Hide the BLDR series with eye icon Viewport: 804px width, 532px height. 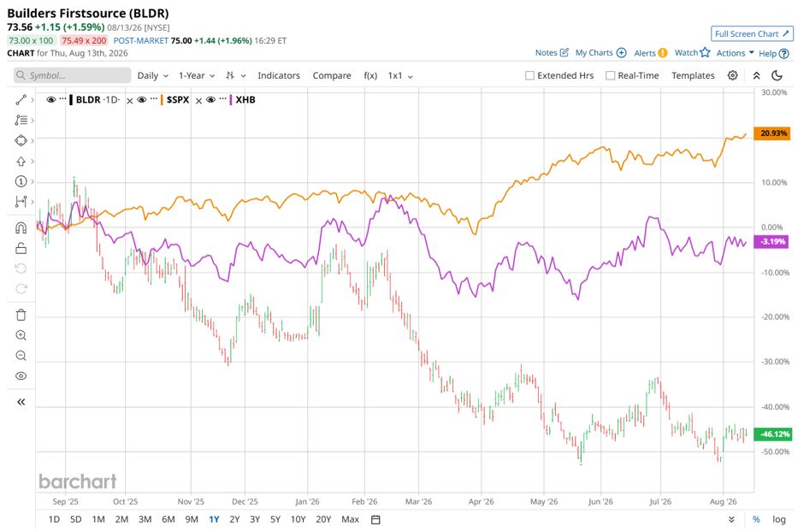[x=50, y=100]
